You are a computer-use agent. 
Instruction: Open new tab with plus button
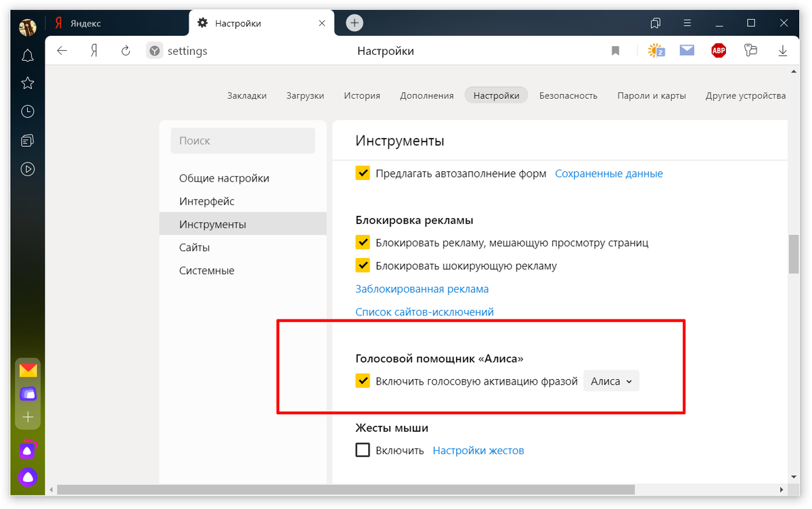point(355,23)
